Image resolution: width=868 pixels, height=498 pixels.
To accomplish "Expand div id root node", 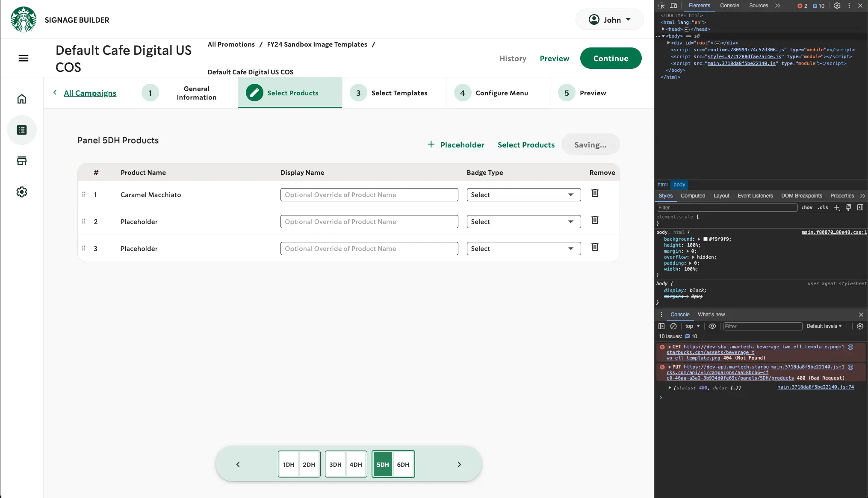I will (x=668, y=43).
